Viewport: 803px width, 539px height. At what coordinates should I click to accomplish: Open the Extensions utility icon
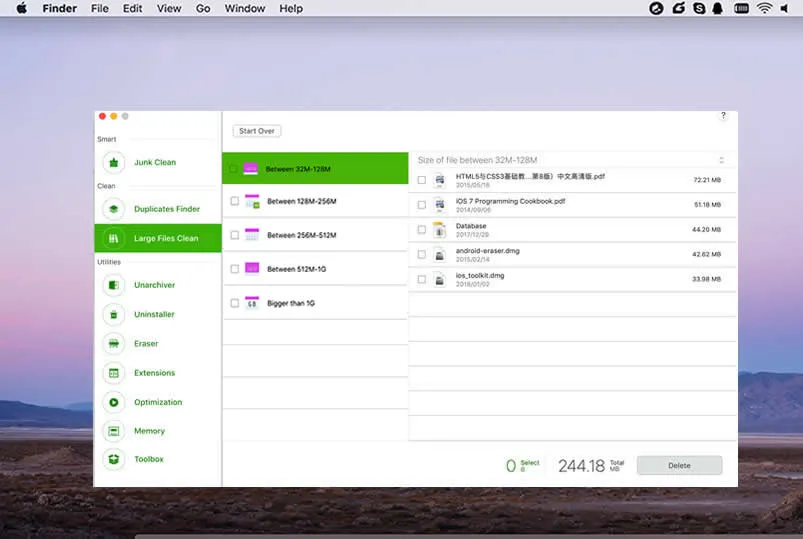coord(114,373)
